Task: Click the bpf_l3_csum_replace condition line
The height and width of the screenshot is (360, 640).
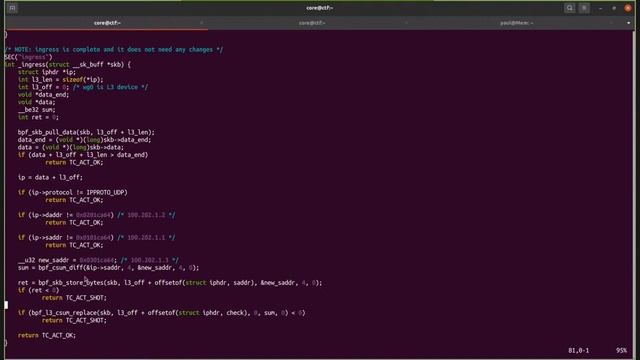Action: click(x=161, y=313)
